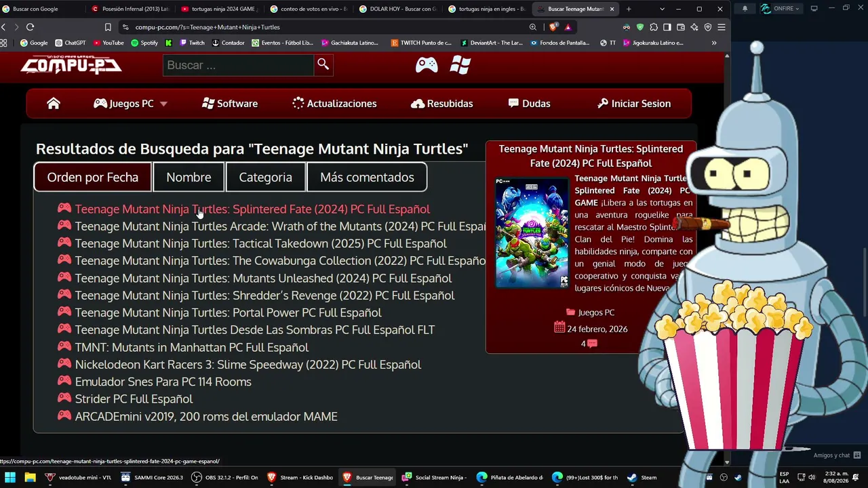This screenshot has width=868, height=488.
Task: Select the Orden por Fecha tab
Action: pyautogui.click(x=93, y=177)
